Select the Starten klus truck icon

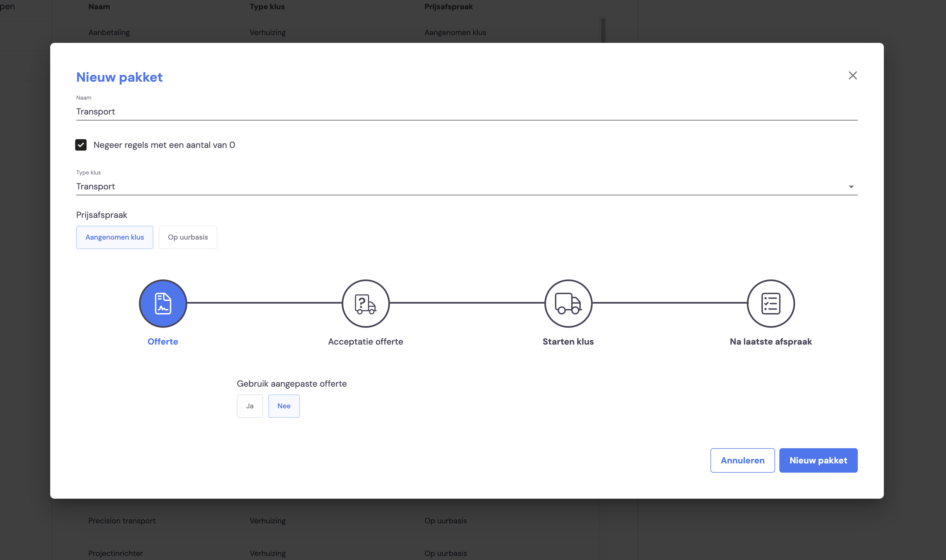[568, 303]
